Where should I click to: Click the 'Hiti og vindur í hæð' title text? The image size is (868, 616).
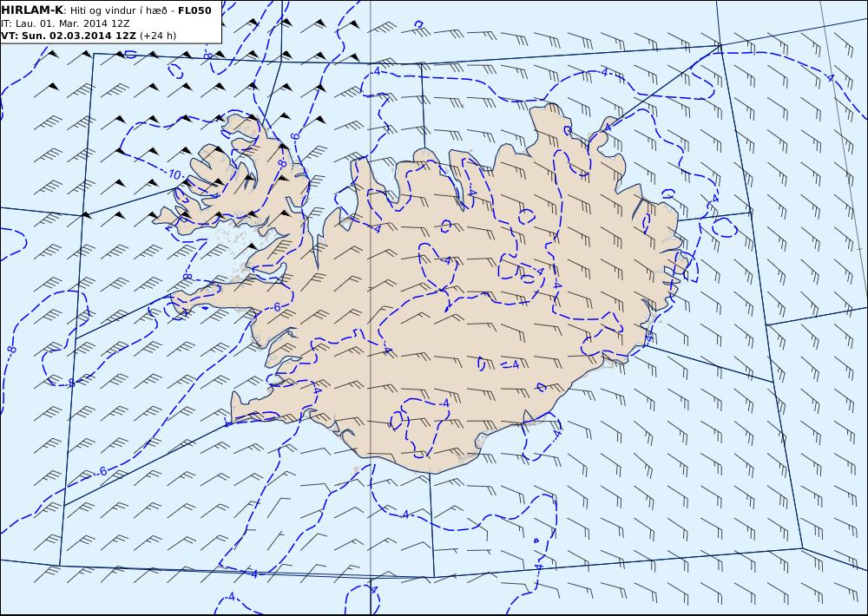(118, 11)
